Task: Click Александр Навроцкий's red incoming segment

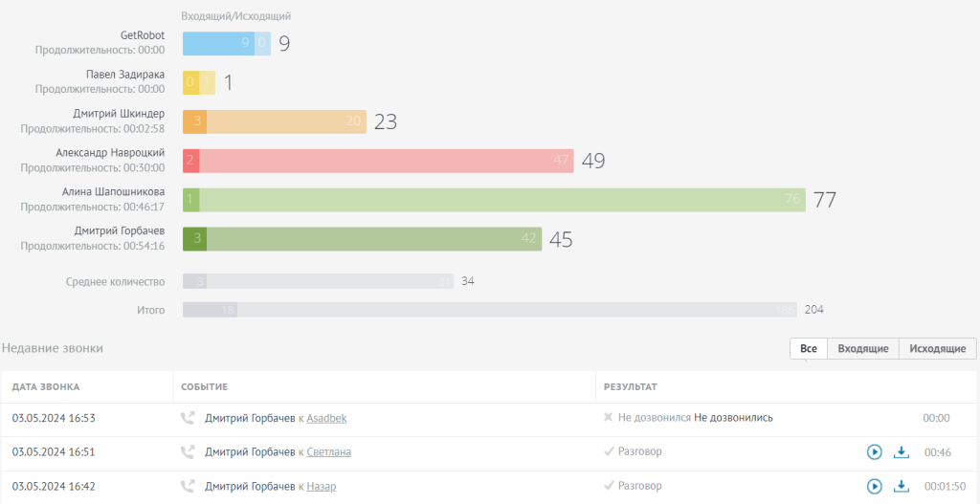Action: [x=191, y=161]
